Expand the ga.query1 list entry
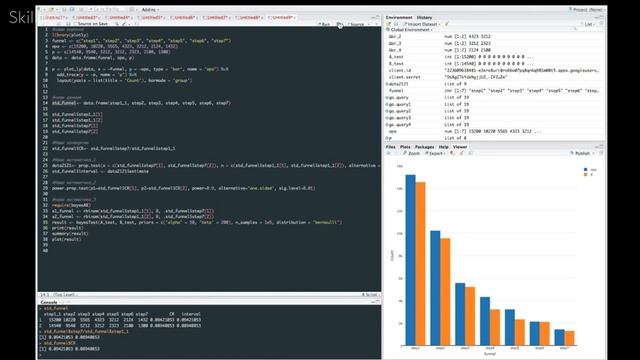This screenshot has width=640, height=360. 387,104
